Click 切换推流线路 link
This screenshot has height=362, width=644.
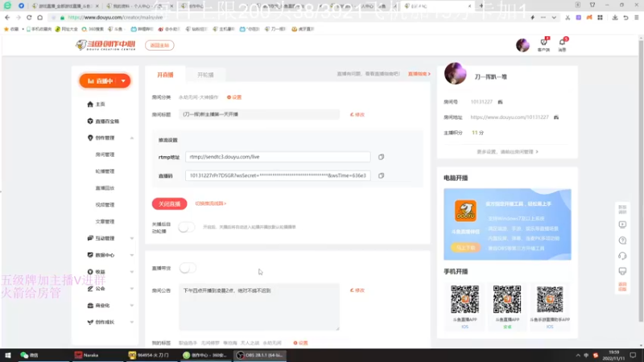(211, 204)
